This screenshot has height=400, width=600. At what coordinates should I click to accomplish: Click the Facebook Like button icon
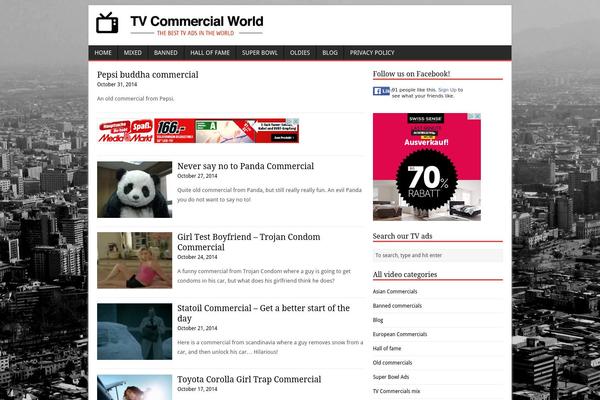point(381,91)
